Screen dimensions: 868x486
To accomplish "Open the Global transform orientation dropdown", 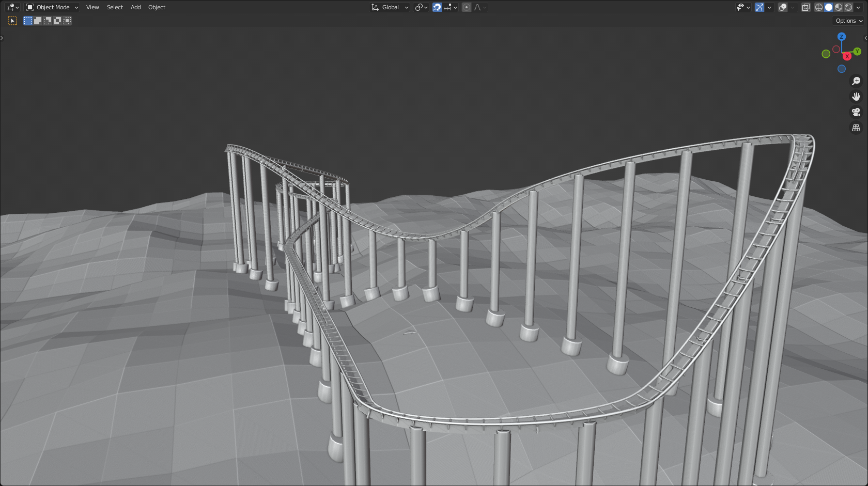I will coord(390,7).
